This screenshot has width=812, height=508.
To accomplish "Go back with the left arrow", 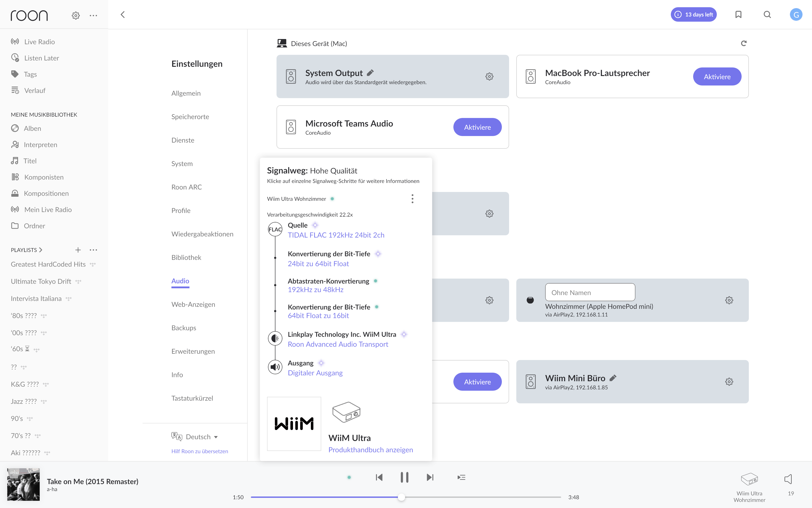I will click(123, 14).
